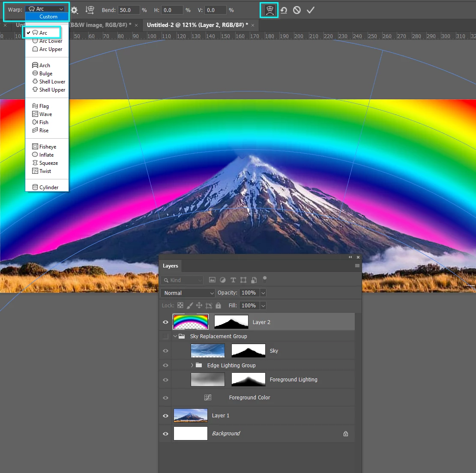Image resolution: width=476 pixels, height=473 pixels.
Task: Toggle visibility of the Sky layer
Action: tap(165, 351)
